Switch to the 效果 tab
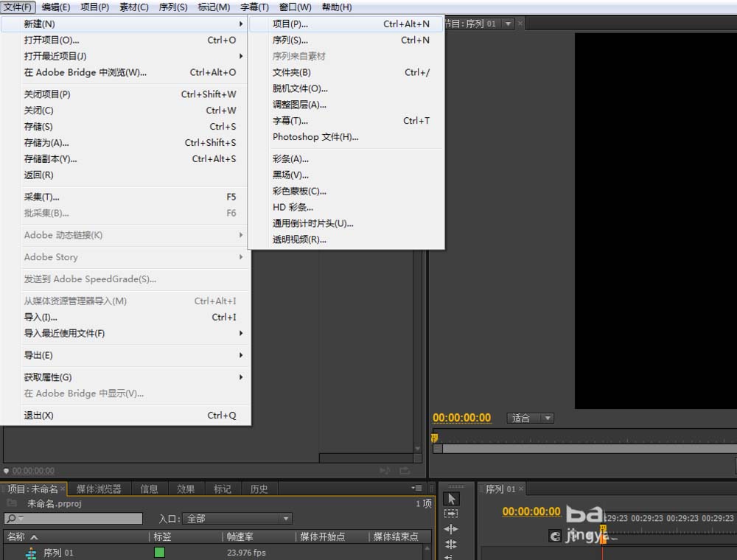737x560 pixels. [186, 489]
